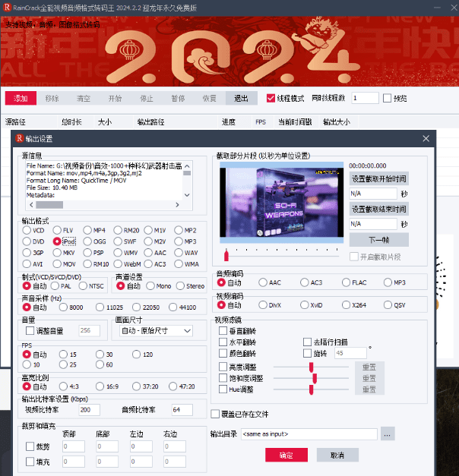Enable 覆盖已存在文件 overwrite checkbox
The height and width of the screenshot is (476, 459).
215,414
